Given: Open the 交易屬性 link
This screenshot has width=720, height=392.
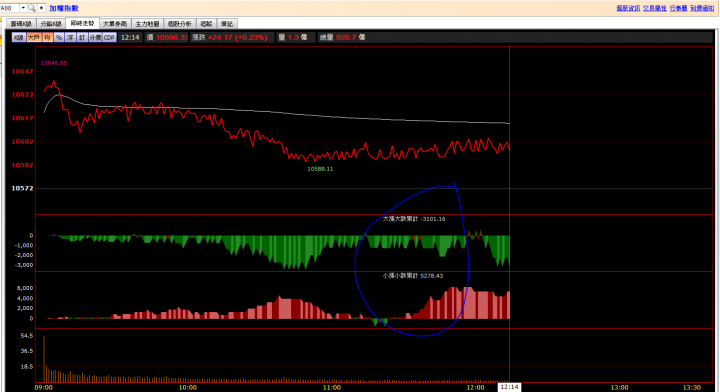Looking at the screenshot, I should point(654,8).
